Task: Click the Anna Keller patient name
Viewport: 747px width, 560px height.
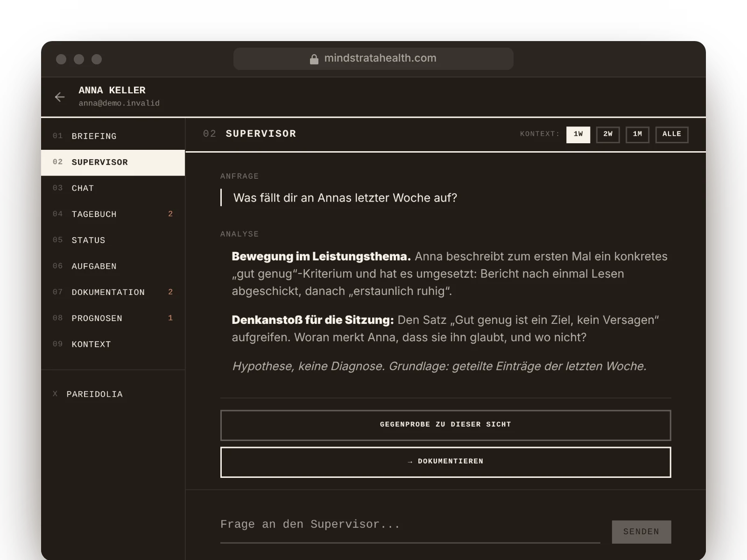Action: click(112, 91)
